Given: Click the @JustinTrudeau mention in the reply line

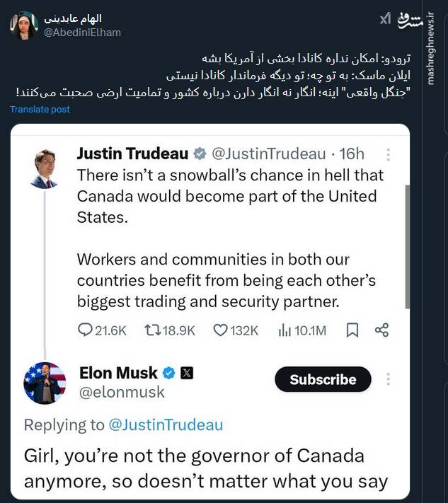Looking at the screenshot, I should (x=165, y=424).
